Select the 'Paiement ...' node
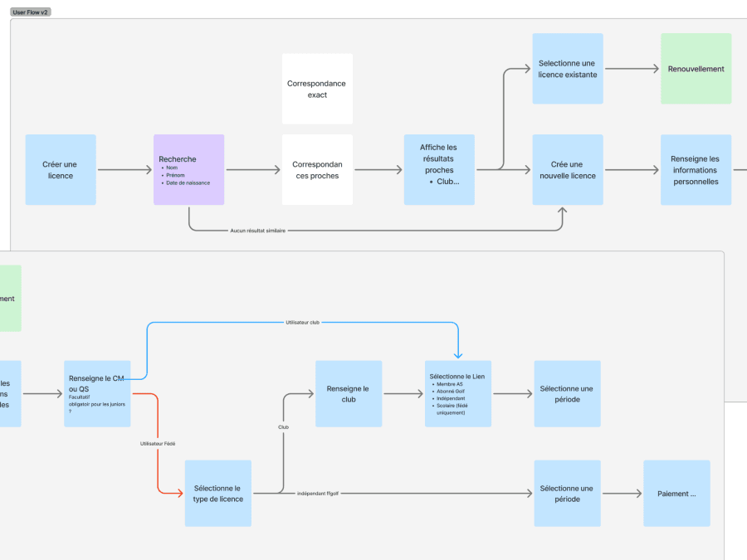 676,493
